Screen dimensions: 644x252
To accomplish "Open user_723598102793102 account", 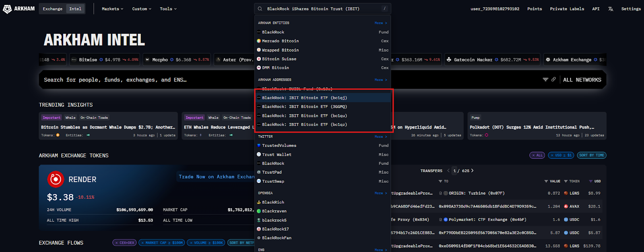I will tap(495, 9).
